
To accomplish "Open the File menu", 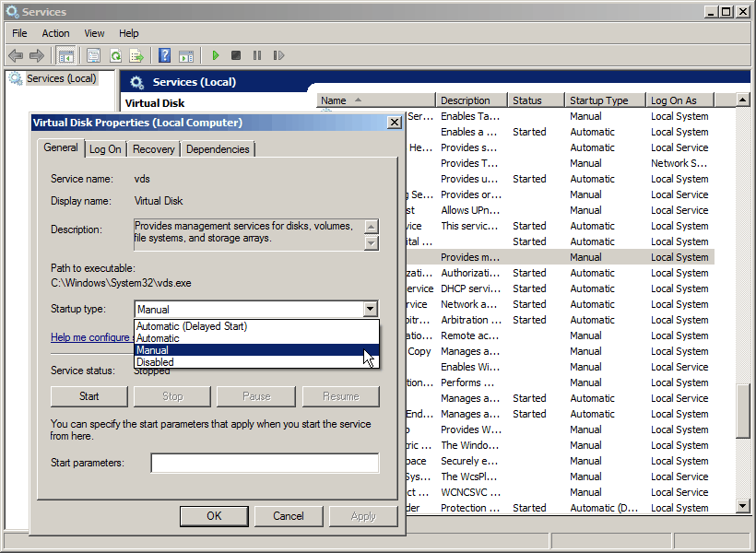I will (19, 33).
